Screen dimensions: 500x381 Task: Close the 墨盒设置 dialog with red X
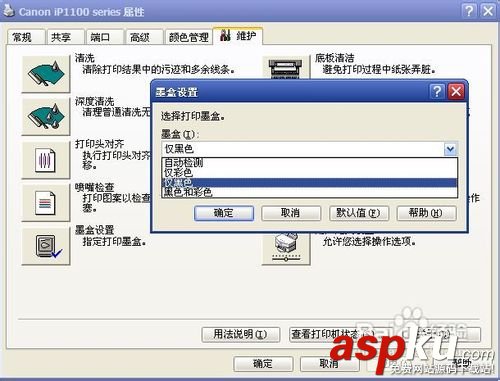pyautogui.click(x=456, y=91)
